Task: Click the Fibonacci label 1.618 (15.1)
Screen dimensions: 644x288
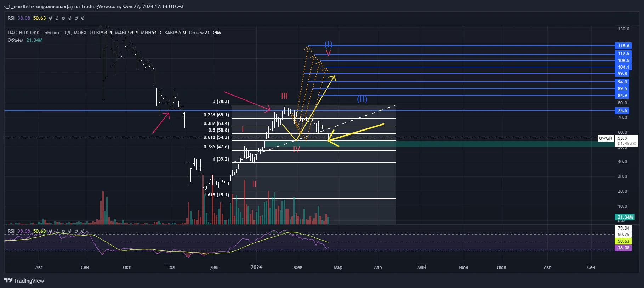Action: click(x=216, y=195)
